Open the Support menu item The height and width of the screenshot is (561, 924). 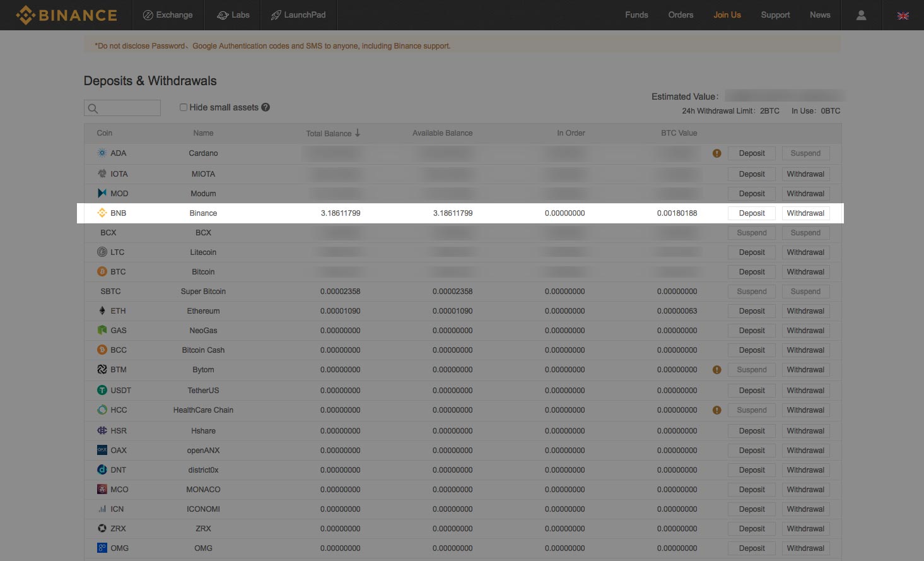[775, 15]
